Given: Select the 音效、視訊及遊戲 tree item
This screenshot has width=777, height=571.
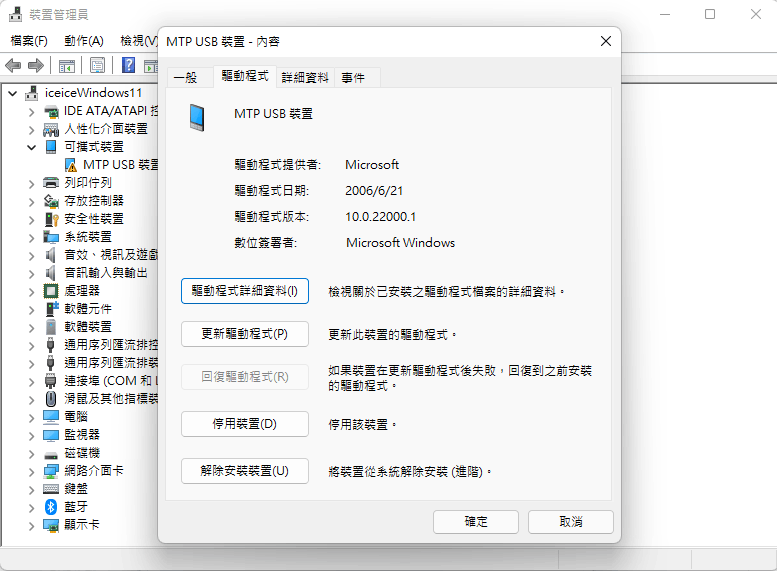Looking at the screenshot, I should 111,255.
